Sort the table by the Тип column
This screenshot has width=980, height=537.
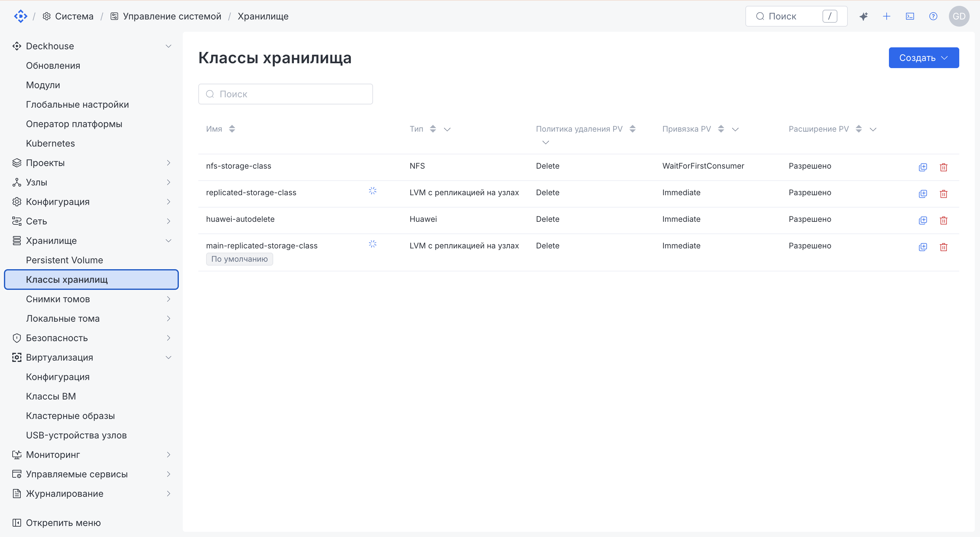(433, 129)
